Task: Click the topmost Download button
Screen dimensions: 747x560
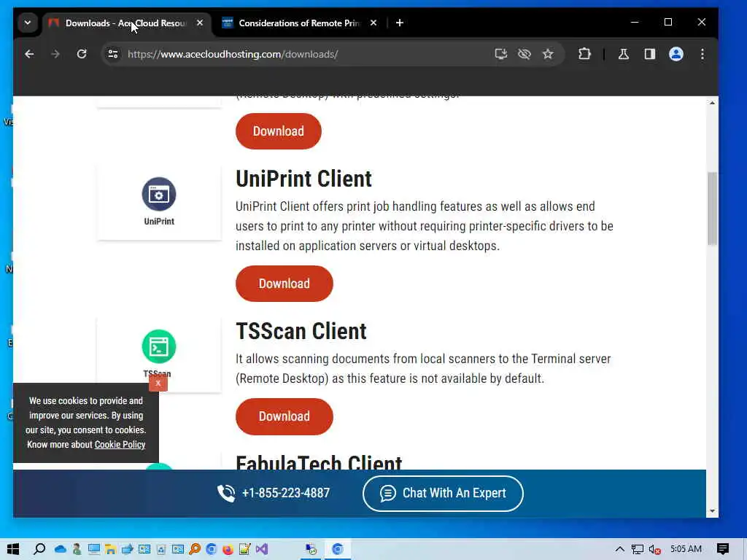Action: click(279, 131)
